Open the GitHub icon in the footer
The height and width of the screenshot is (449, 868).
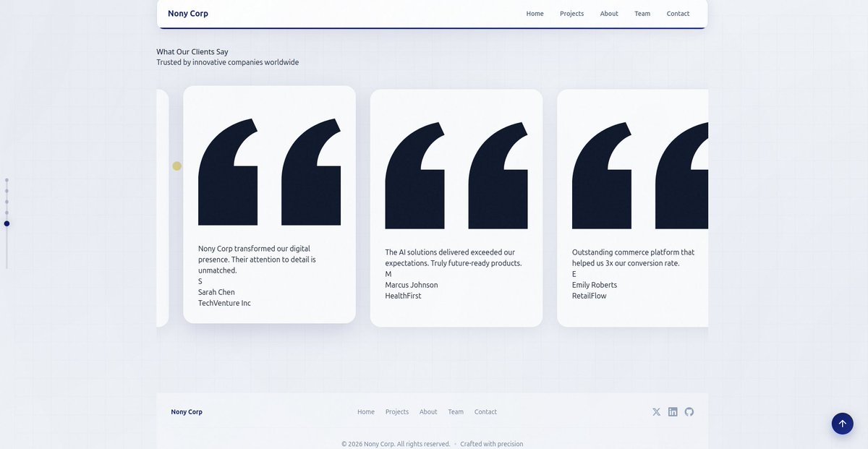point(689,411)
